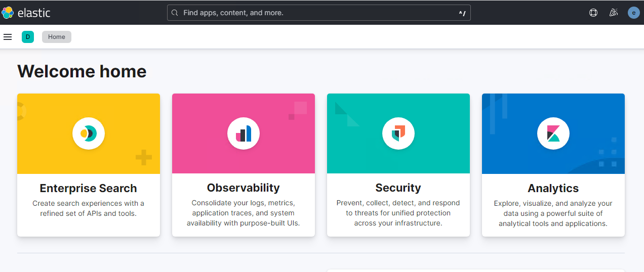644x272 pixels.
Task: Click the magnifier icon in search bar
Action: coord(175,13)
